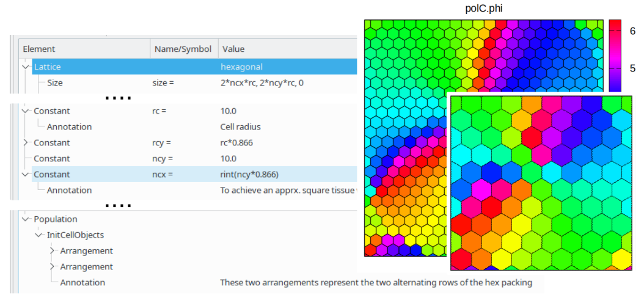644x303 pixels.
Task: Collapse the InitCellObjects node
Action: pos(39,235)
